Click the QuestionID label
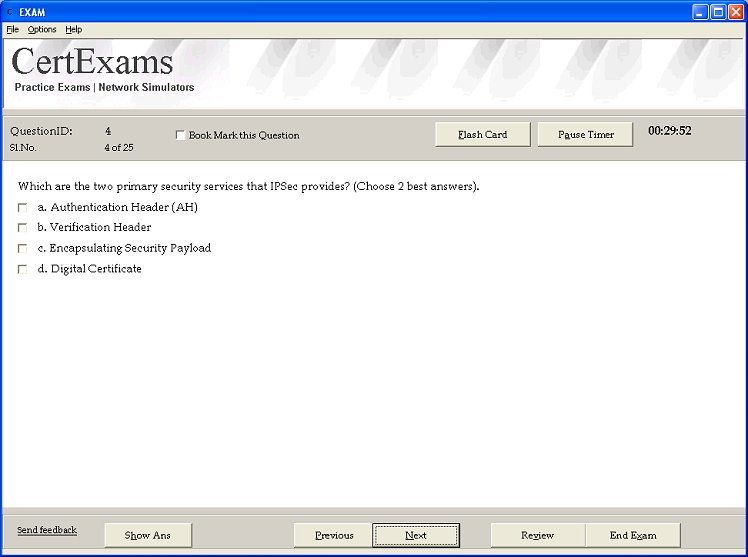 [x=42, y=131]
